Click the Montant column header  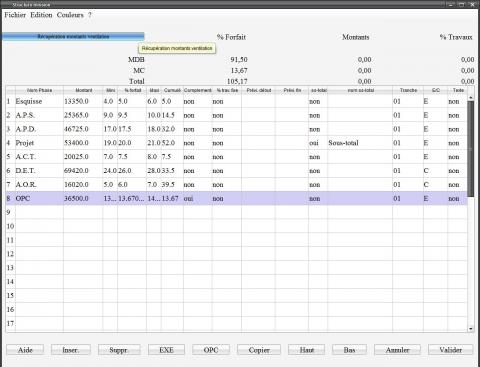pos(83,90)
